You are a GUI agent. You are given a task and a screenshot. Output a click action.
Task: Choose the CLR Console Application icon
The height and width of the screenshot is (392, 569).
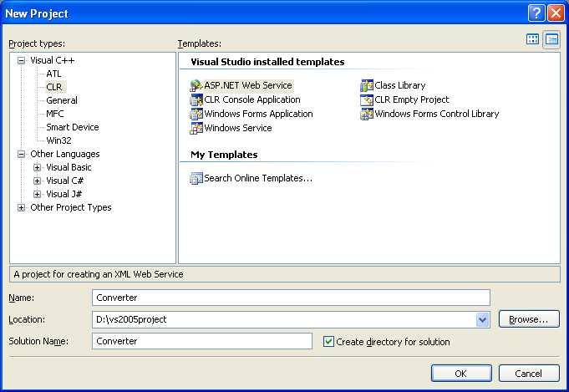pyautogui.click(x=196, y=99)
